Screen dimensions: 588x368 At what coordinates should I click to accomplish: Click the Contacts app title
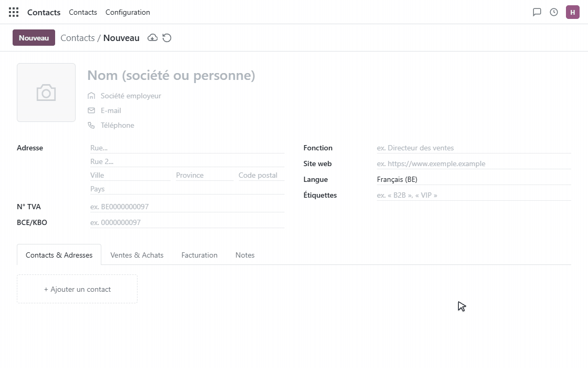click(x=44, y=12)
